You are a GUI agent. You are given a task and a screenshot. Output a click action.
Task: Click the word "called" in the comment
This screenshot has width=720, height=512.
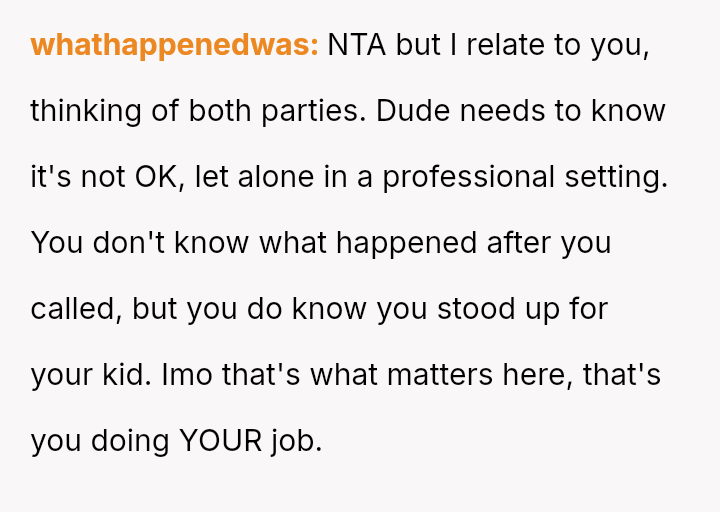click(x=75, y=309)
